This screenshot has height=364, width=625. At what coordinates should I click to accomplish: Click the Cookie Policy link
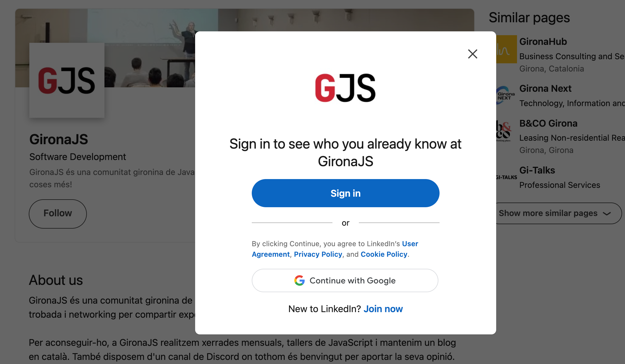coord(384,254)
